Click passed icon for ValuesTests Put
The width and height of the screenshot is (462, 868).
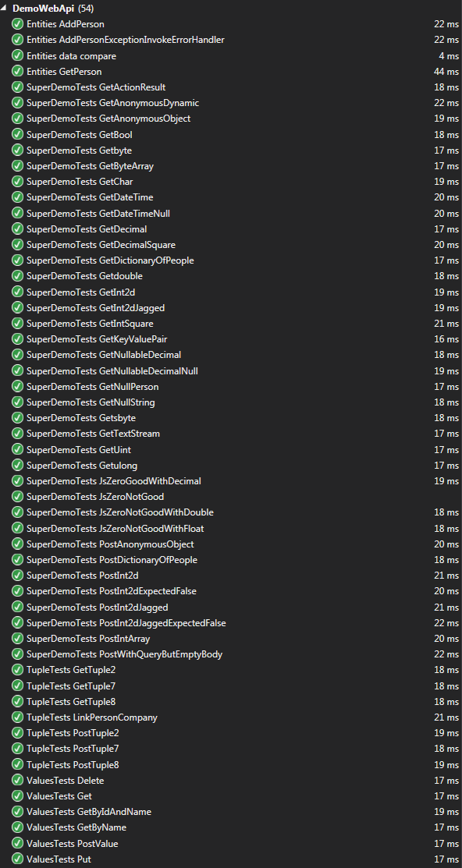(x=17, y=859)
